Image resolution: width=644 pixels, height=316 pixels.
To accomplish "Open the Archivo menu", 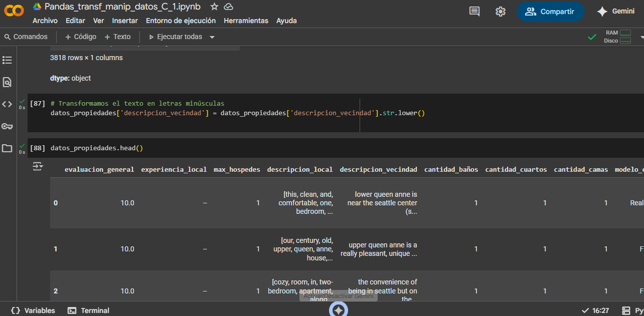I will [x=45, y=21].
